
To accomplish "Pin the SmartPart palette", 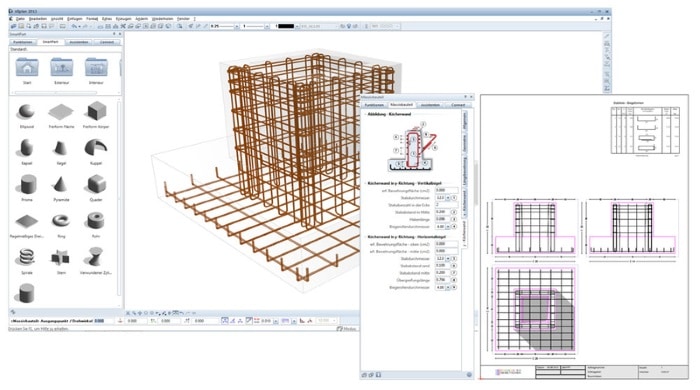I will 114,34.
